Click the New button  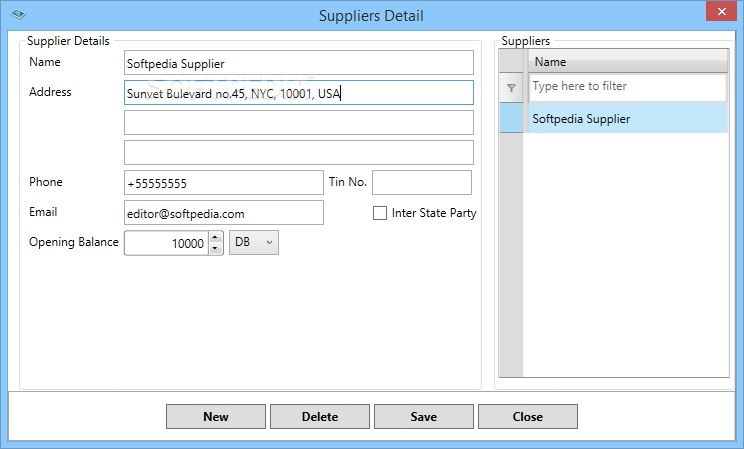216,417
